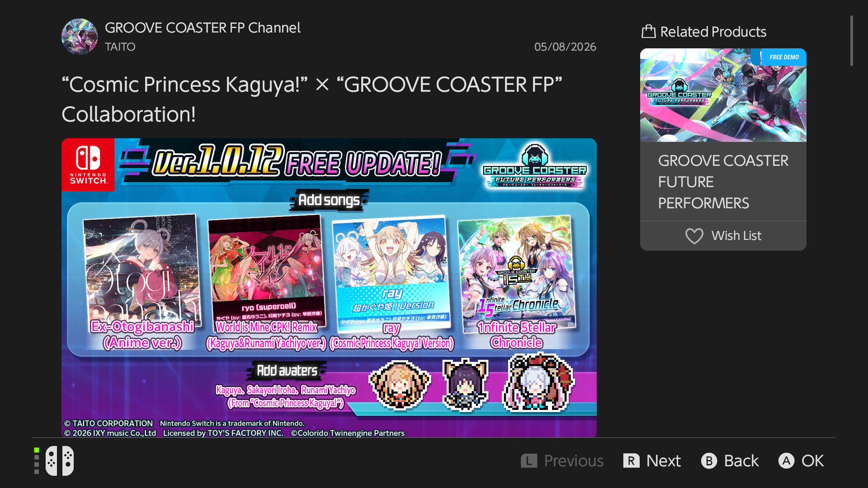868x488 pixels.
Task: Click the Groove Coaster Future Performers banner logo
Action: 535,166
